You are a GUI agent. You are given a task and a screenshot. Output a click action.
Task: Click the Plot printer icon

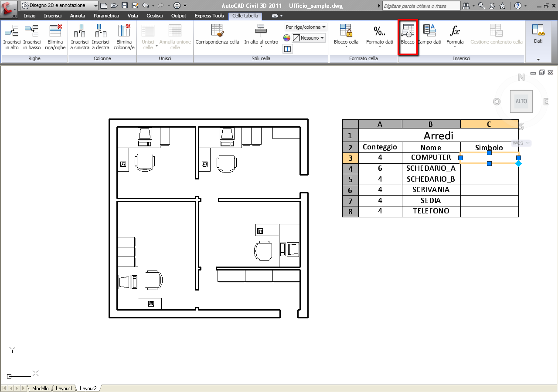click(177, 6)
